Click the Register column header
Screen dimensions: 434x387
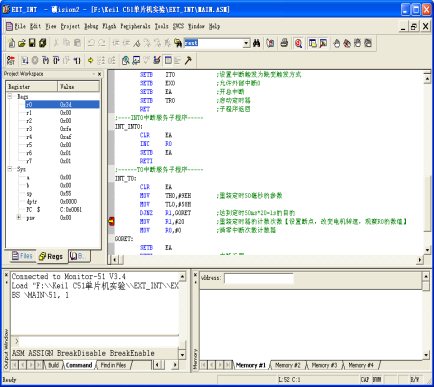32,86
